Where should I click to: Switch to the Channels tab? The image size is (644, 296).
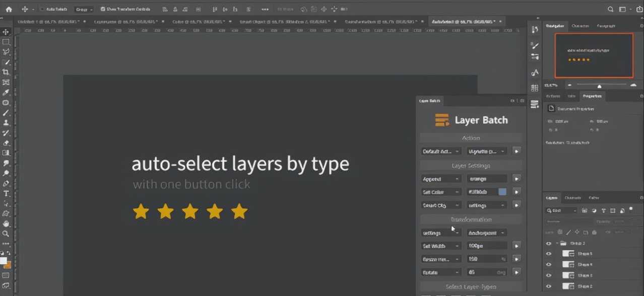click(x=572, y=198)
